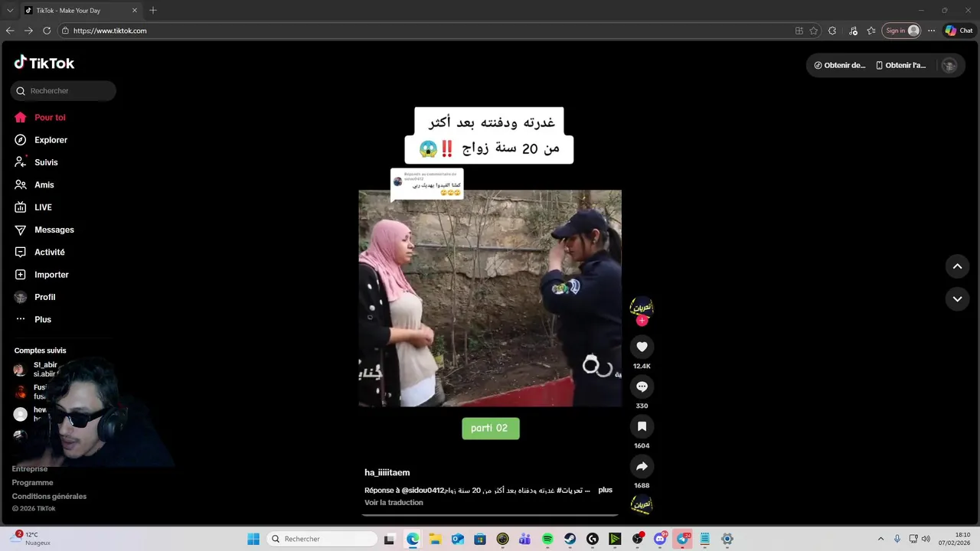Share the video with the arrow icon
The height and width of the screenshot is (551, 980).
642,466
